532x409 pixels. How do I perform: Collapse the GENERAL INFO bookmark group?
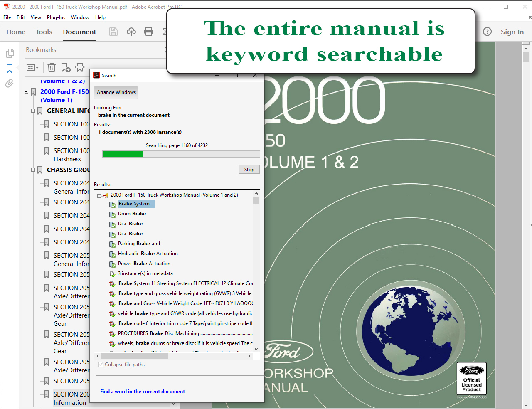[x=33, y=111]
